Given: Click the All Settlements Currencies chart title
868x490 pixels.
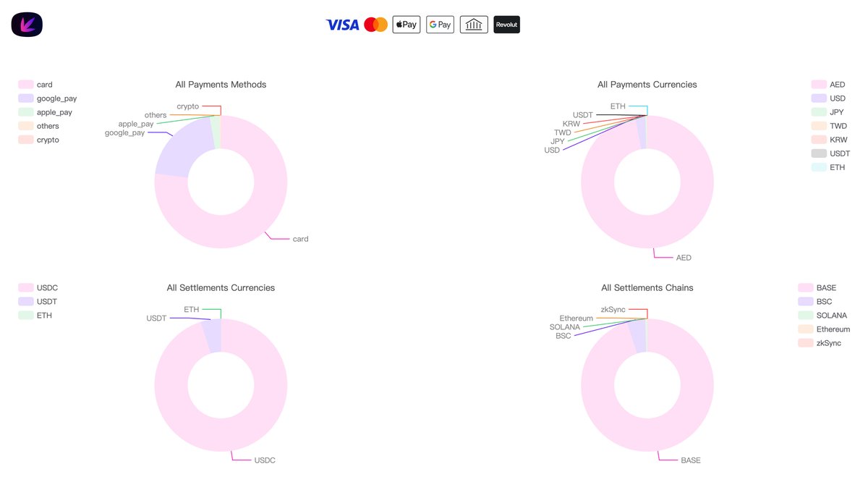Looking at the screenshot, I should pyautogui.click(x=221, y=288).
